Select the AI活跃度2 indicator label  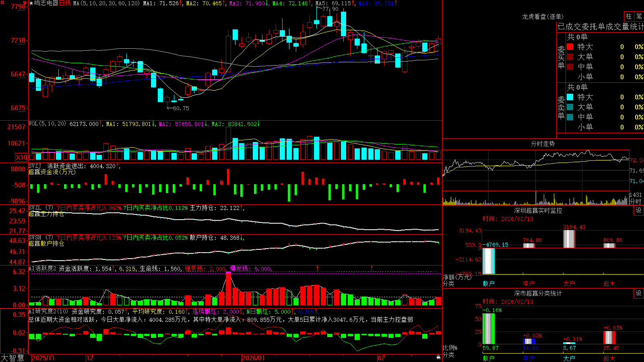coord(43,268)
